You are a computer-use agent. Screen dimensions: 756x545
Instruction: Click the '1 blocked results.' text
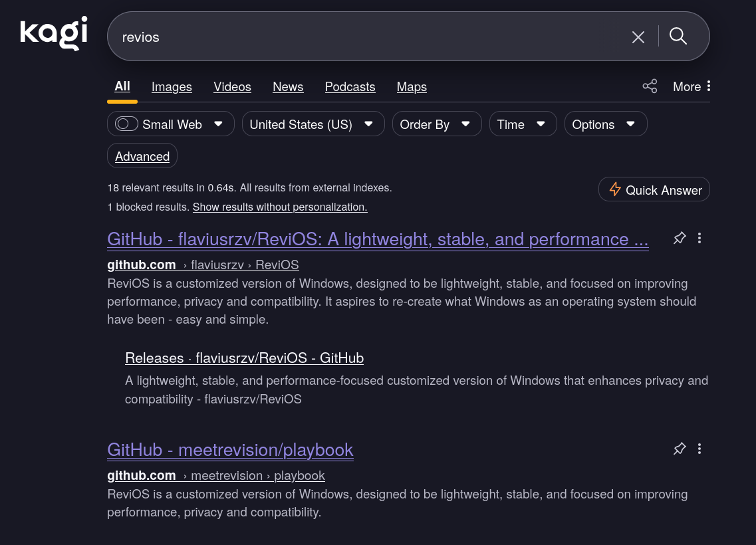click(x=148, y=207)
